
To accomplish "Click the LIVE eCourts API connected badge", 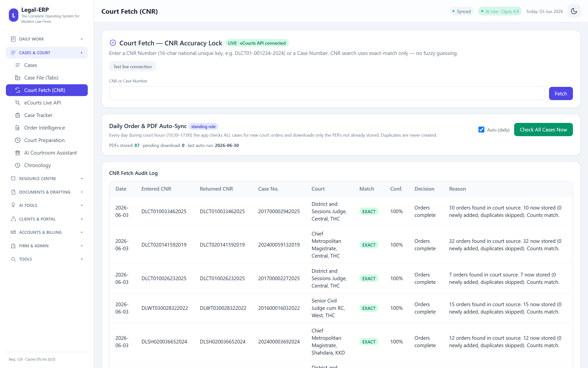I will tap(257, 43).
